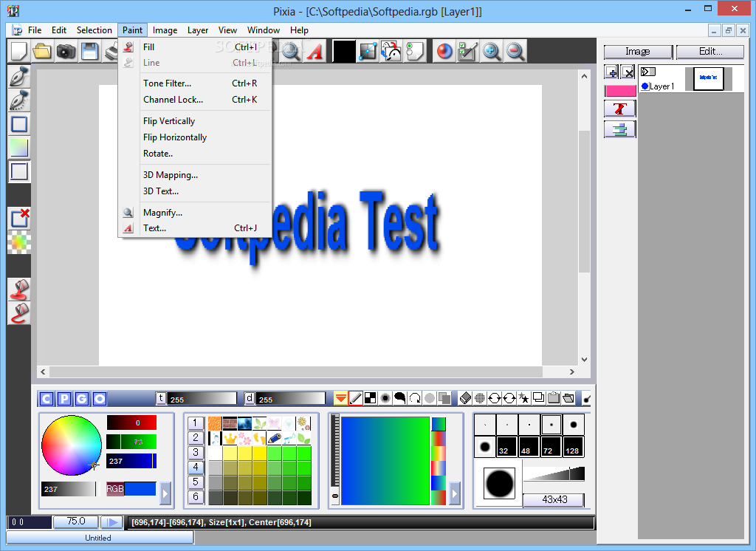Open file with the folder icon
This screenshot has width=756, height=551.
pyautogui.click(x=42, y=51)
